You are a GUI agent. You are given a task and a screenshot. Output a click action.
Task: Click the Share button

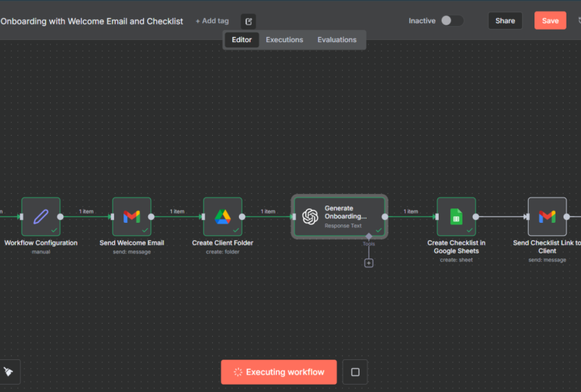(x=505, y=21)
